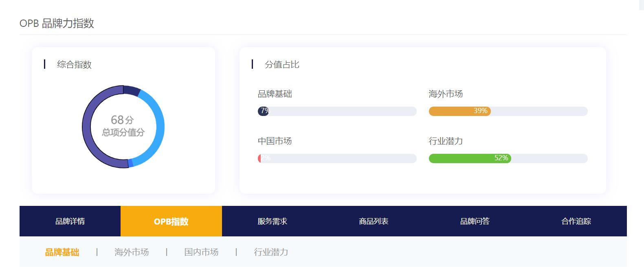Switch to the 品牌详情 tab
This screenshot has width=644, height=273.
click(69, 221)
